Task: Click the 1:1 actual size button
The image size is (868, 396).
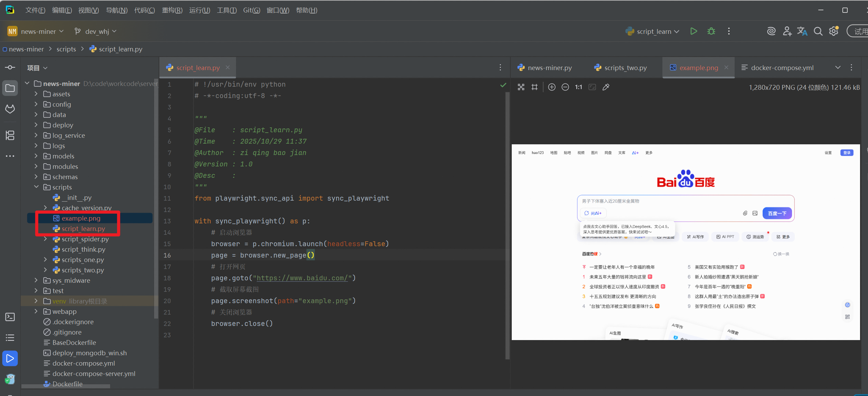Action: [x=578, y=87]
